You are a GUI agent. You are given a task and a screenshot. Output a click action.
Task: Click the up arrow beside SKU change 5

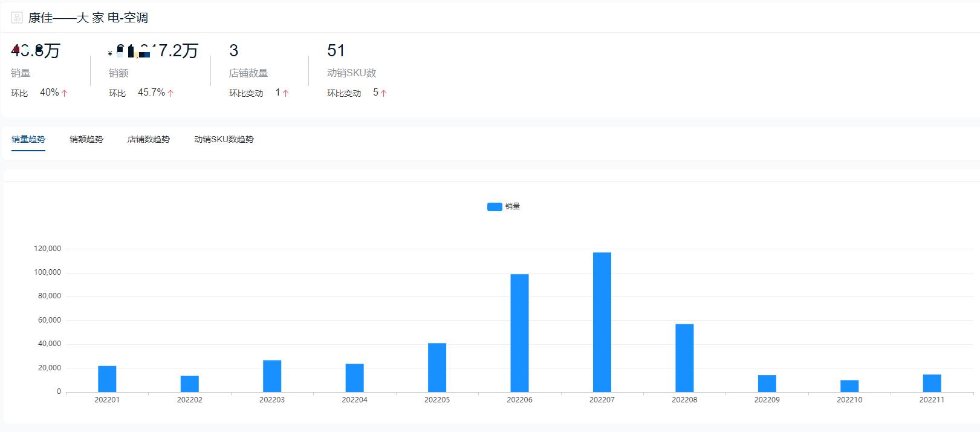(383, 93)
